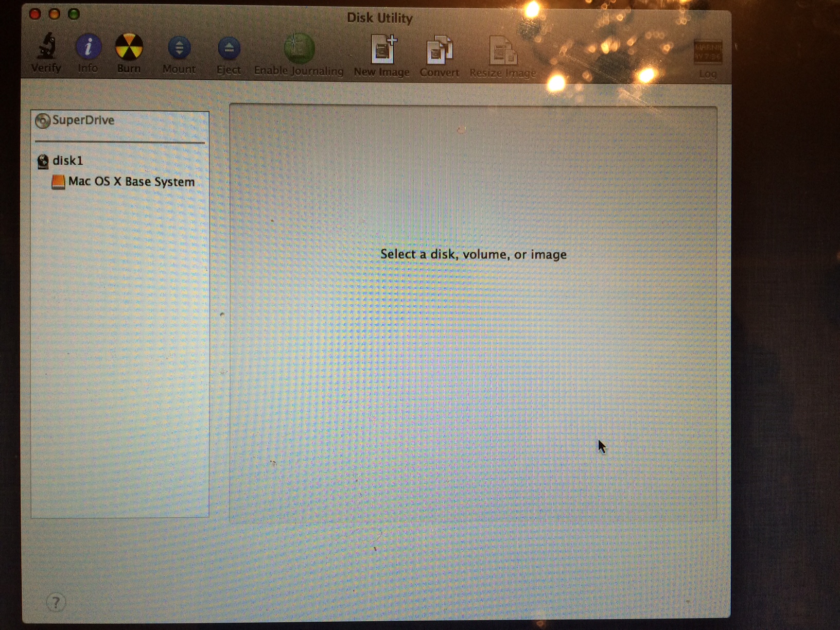Click the Resize Image toolbar icon
Screen dimensions: 840x630
point(502,50)
